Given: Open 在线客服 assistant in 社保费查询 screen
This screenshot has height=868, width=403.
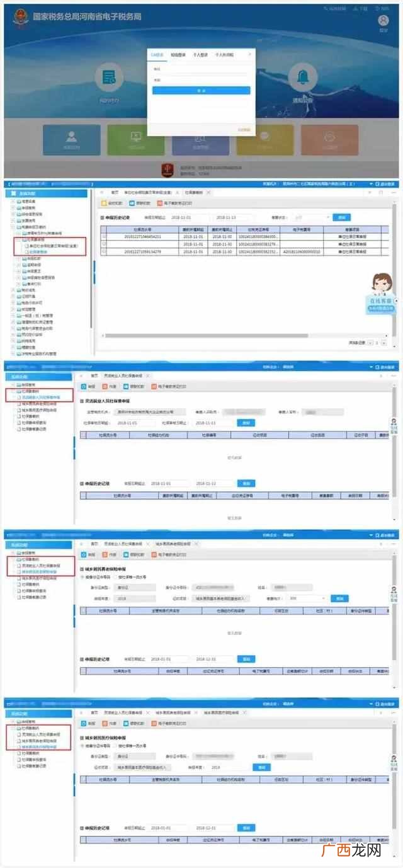Looking at the screenshot, I should [x=380, y=294].
